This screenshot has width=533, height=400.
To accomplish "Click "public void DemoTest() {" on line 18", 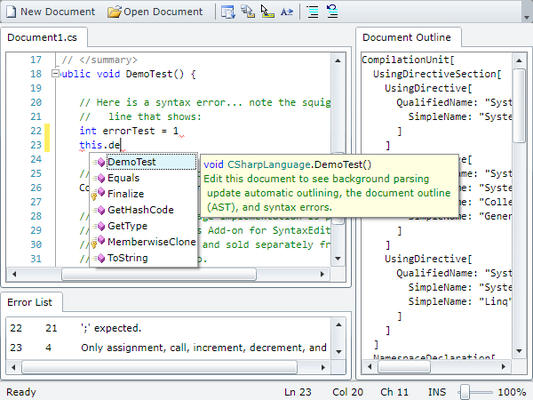I will pos(127,74).
